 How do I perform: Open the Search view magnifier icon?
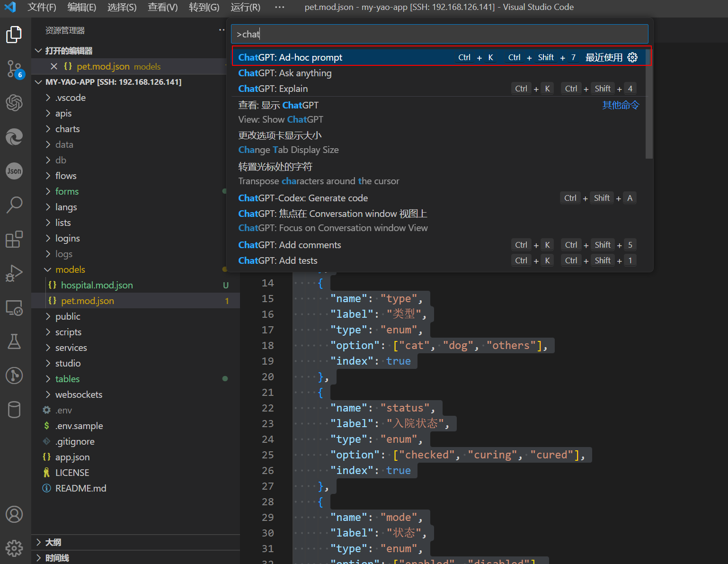(14, 205)
